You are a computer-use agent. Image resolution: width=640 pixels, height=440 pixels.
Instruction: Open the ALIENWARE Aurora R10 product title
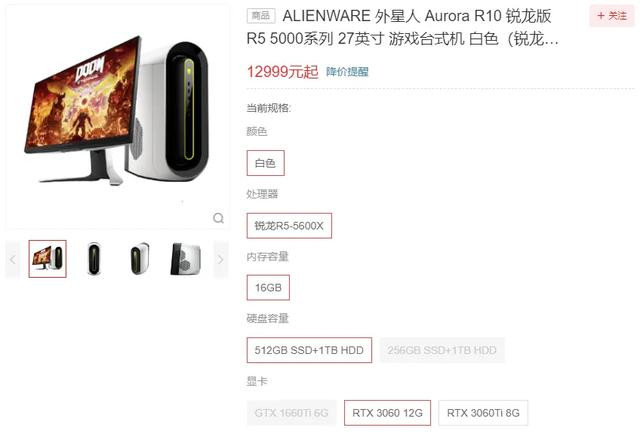(x=402, y=27)
